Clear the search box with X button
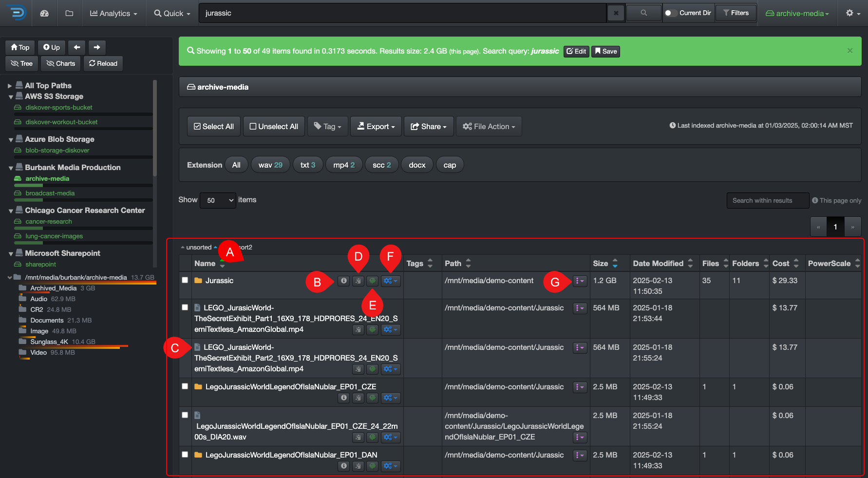 [x=616, y=13]
